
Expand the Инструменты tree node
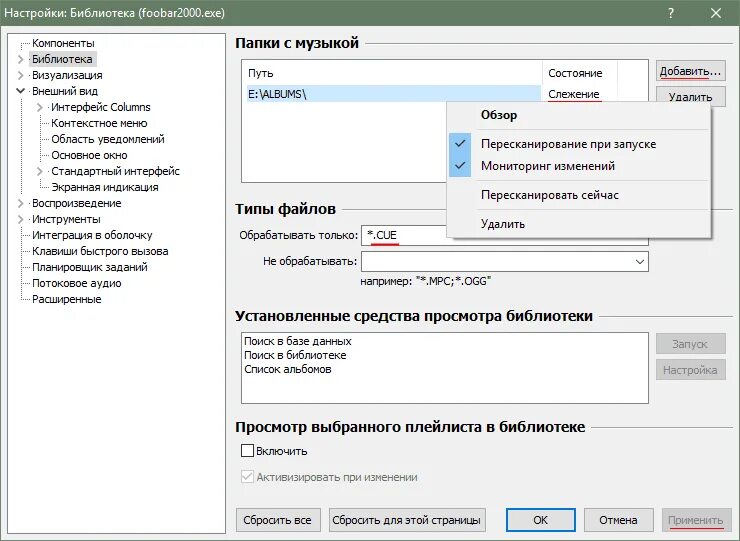point(20,220)
